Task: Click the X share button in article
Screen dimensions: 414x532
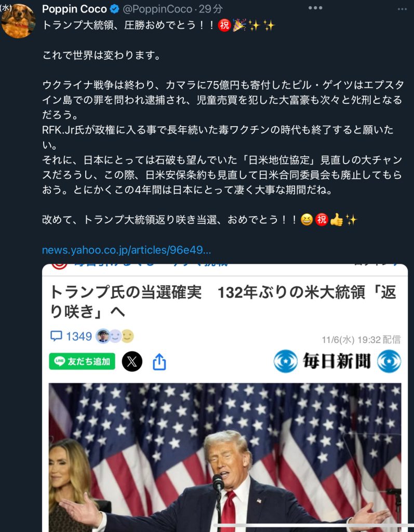Action: 131,362
